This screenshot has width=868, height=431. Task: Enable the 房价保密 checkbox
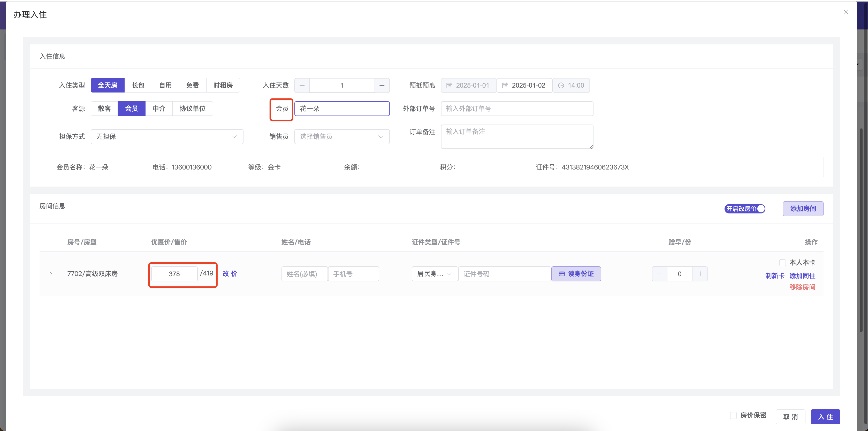click(733, 415)
